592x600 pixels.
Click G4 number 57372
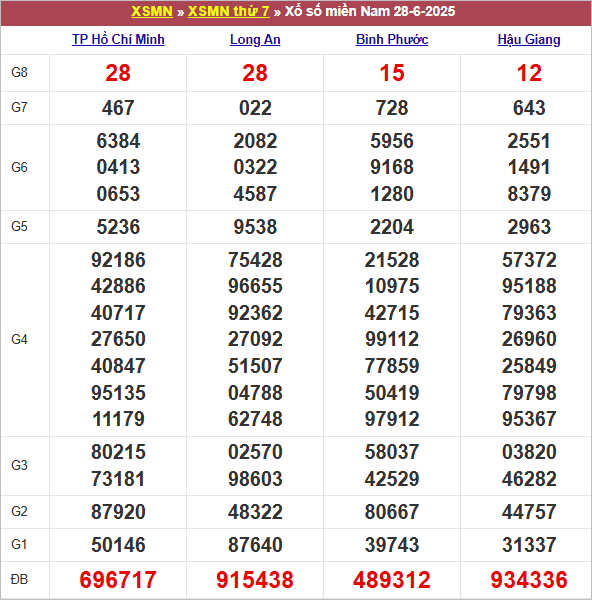[x=529, y=260]
